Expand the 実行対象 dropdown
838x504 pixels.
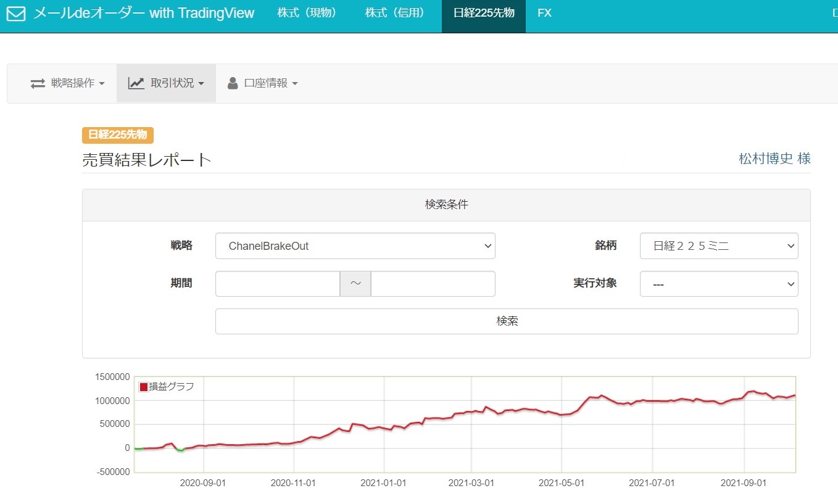tap(718, 284)
